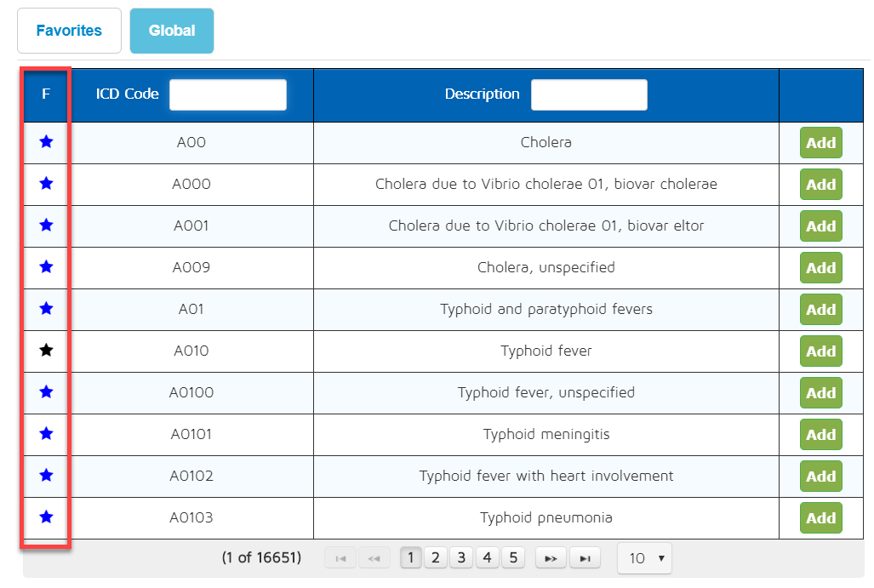The height and width of the screenshot is (588, 874).
Task: Switch to the Favorites tab
Action: [x=69, y=31]
